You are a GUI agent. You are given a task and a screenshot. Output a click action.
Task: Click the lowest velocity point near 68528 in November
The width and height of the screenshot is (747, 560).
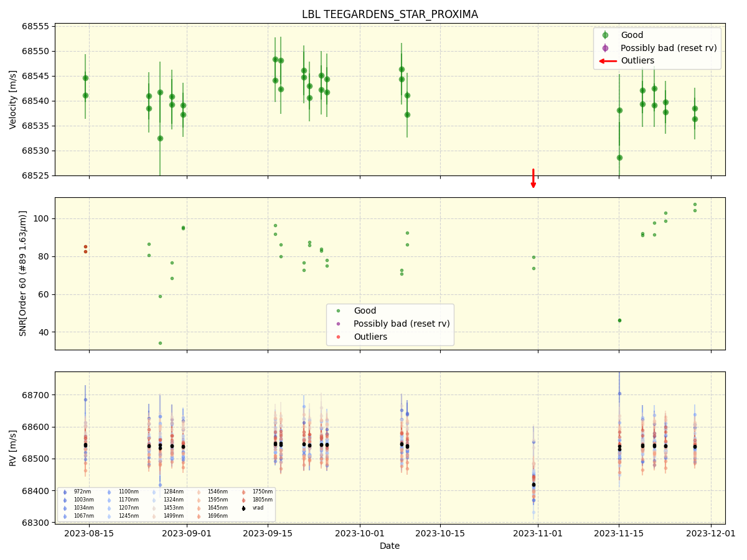tap(619, 157)
